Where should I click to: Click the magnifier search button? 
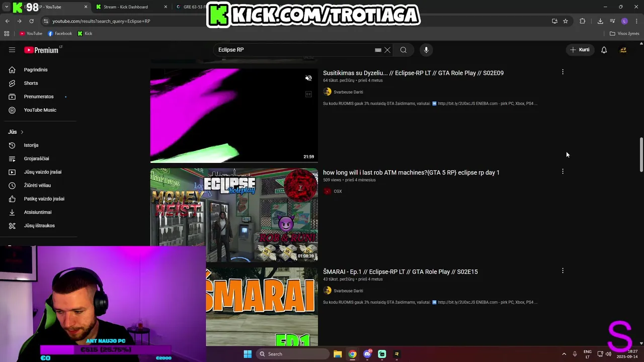(404, 50)
